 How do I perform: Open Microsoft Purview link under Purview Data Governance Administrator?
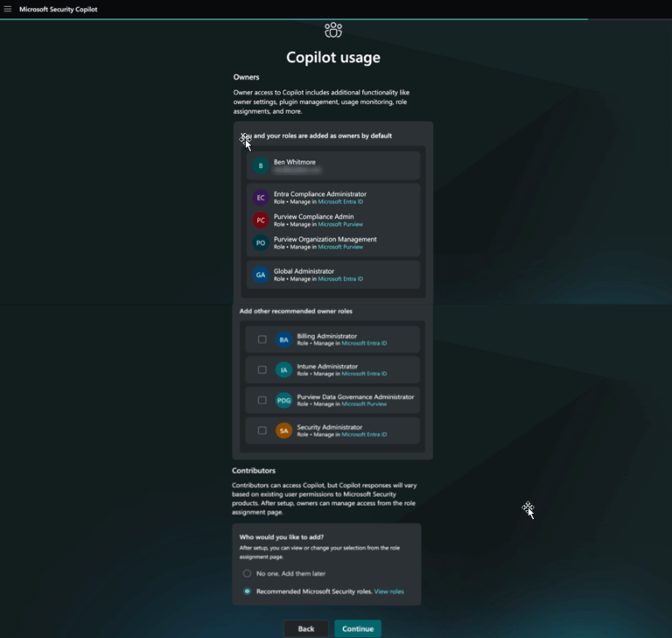click(364, 404)
